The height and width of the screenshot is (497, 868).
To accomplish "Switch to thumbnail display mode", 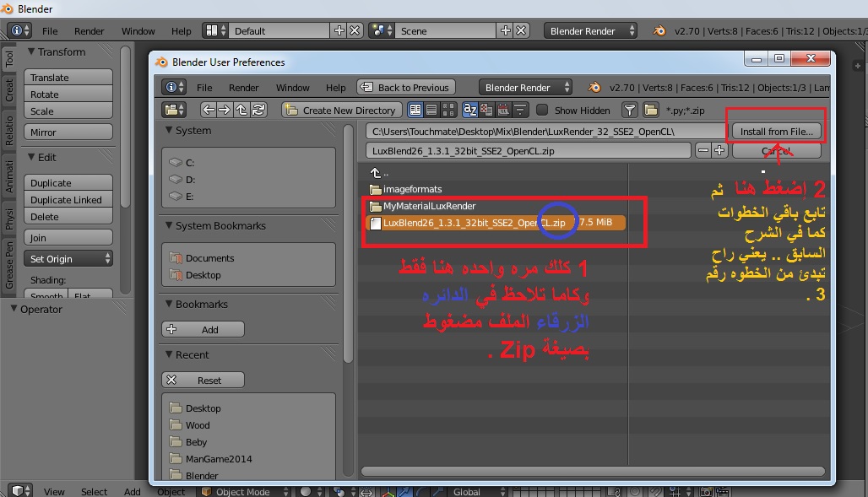I will (x=448, y=111).
